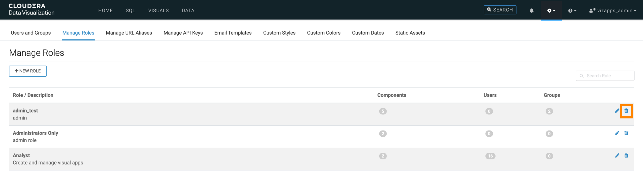Edit the admin_test role
This screenshot has width=644, height=172.
617,111
